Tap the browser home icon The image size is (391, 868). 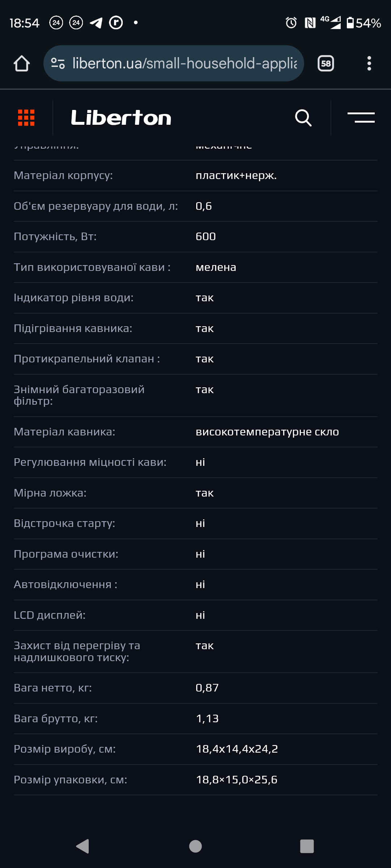point(22,64)
